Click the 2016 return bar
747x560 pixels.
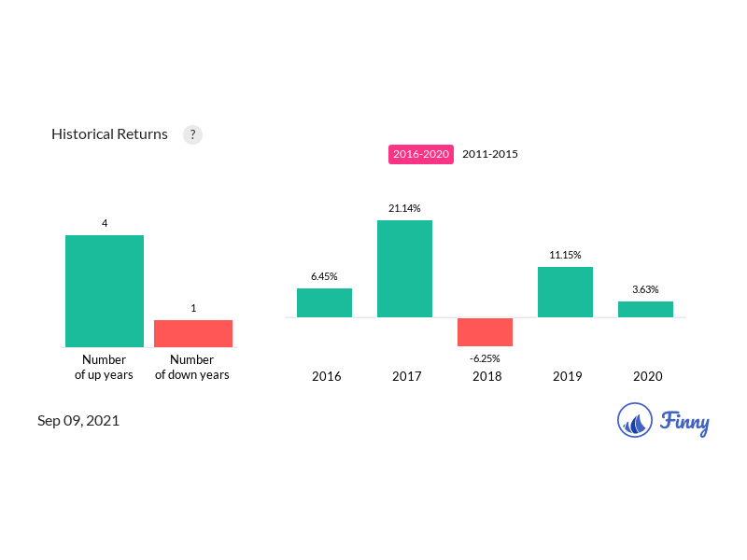pyautogui.click(x=324, y=302)
